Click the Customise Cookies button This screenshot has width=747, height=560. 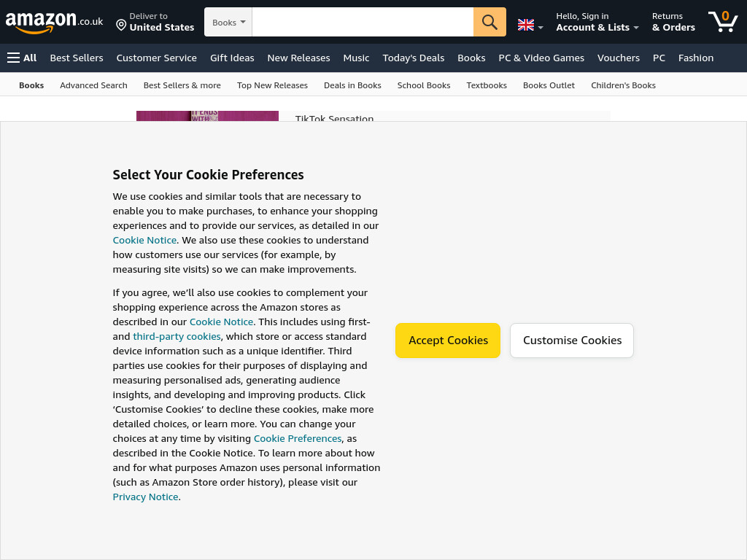pyautogui.click(x=572, y=341)
